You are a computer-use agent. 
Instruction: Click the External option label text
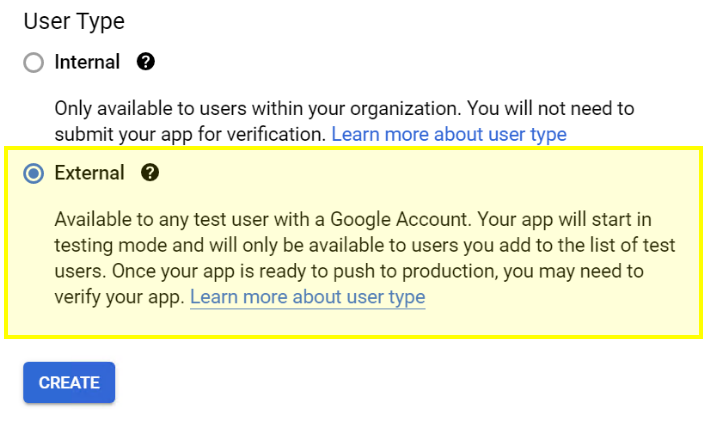[x=90, y=173]
